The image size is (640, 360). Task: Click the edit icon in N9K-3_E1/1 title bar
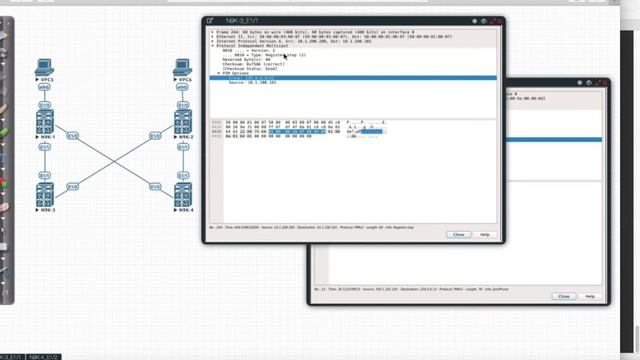(x=210, y=20)
